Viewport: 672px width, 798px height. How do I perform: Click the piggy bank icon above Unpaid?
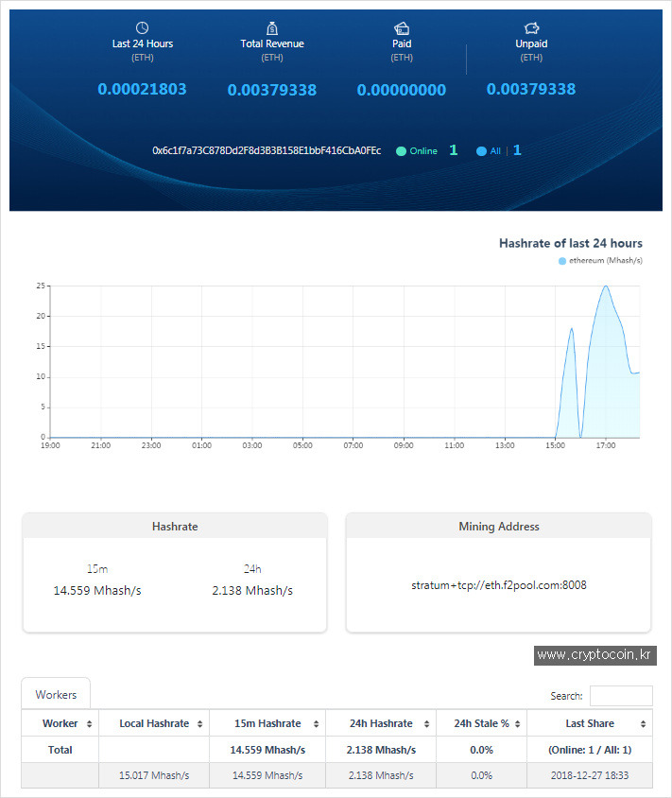pos(531,27)
